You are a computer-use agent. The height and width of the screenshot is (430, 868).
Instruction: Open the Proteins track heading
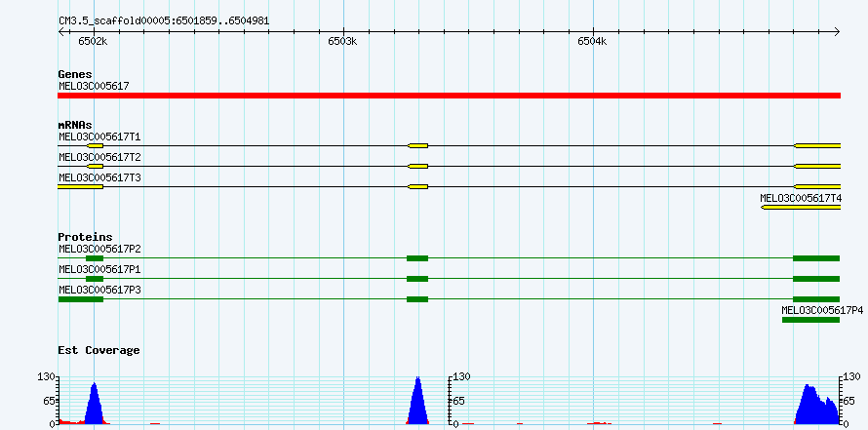85,237
